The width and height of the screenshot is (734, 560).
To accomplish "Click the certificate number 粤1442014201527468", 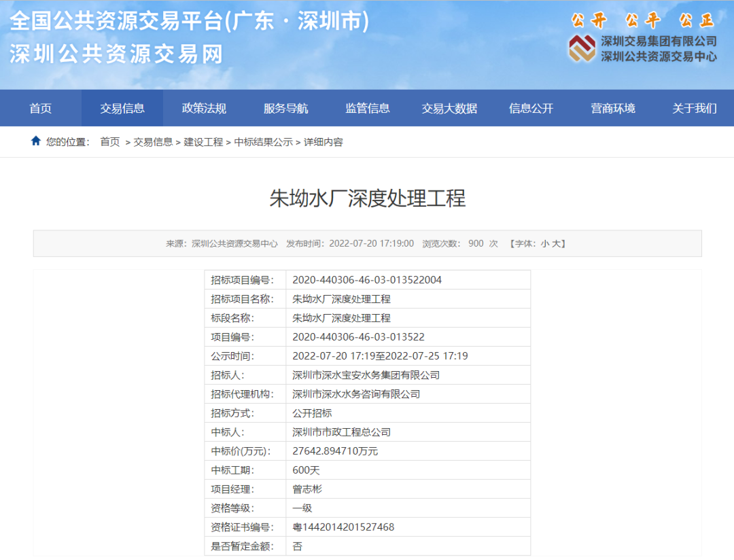I will (x=344, y=527).
